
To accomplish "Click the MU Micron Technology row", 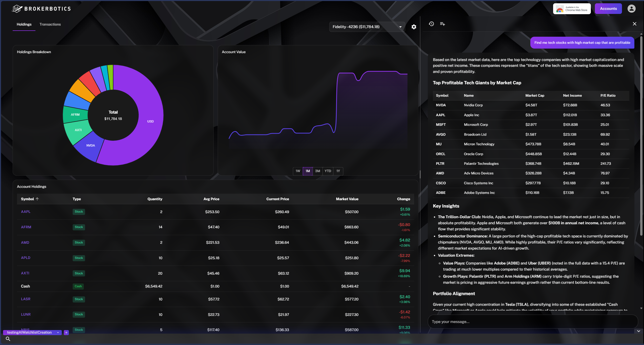I will coord(531,144).
